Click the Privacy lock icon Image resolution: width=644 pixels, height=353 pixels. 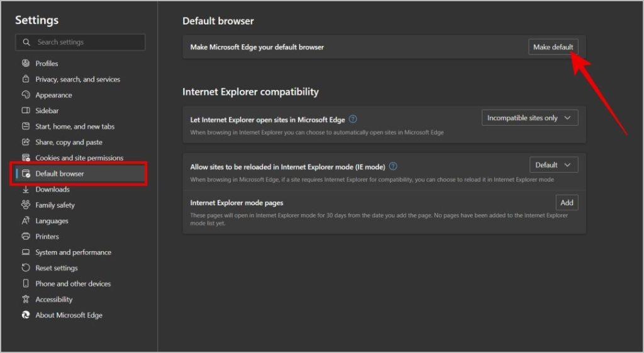(26, 79)
